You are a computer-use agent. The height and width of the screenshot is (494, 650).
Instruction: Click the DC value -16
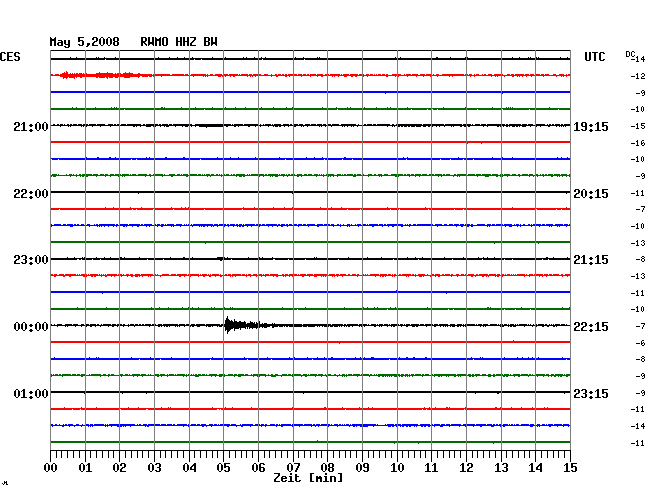(x=638, y=143)
